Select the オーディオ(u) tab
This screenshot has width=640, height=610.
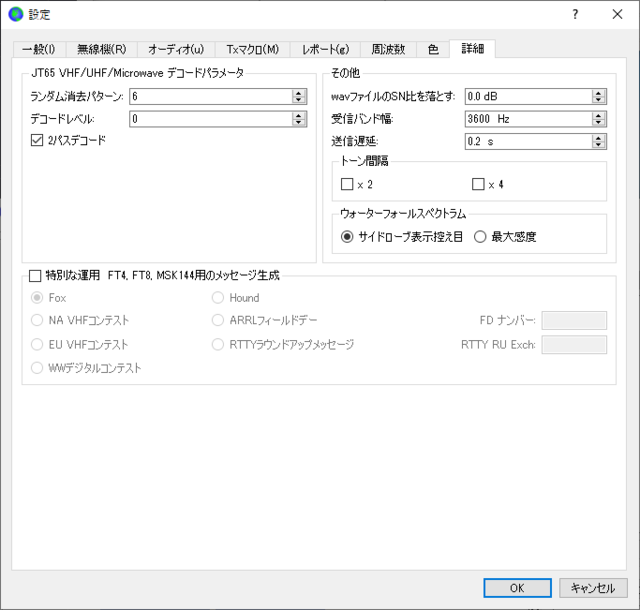tap(176, 49)
